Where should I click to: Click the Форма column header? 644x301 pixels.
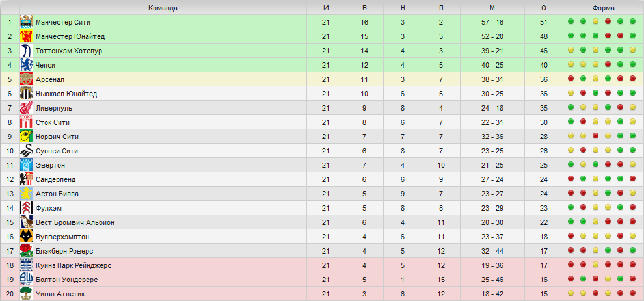tap(603, 8)
